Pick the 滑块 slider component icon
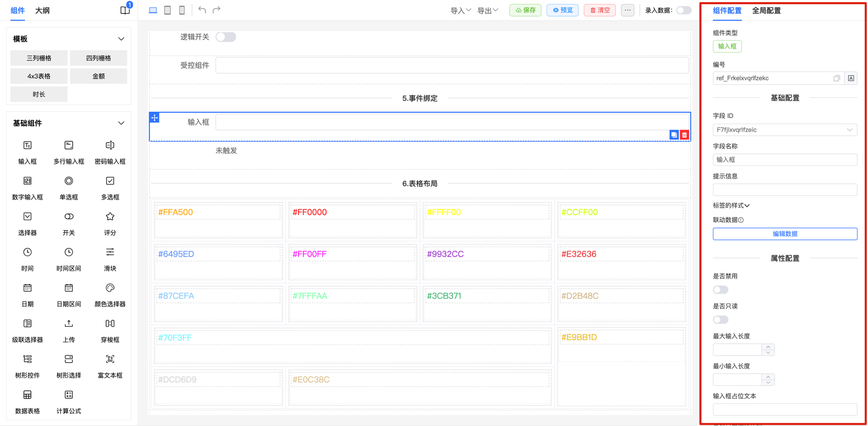This screenshot has width=868, height=426. coord(110,252)
